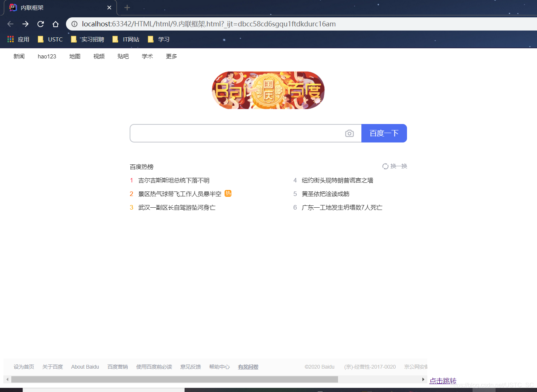Reload the page with refresh icon

tap(41, 24)
